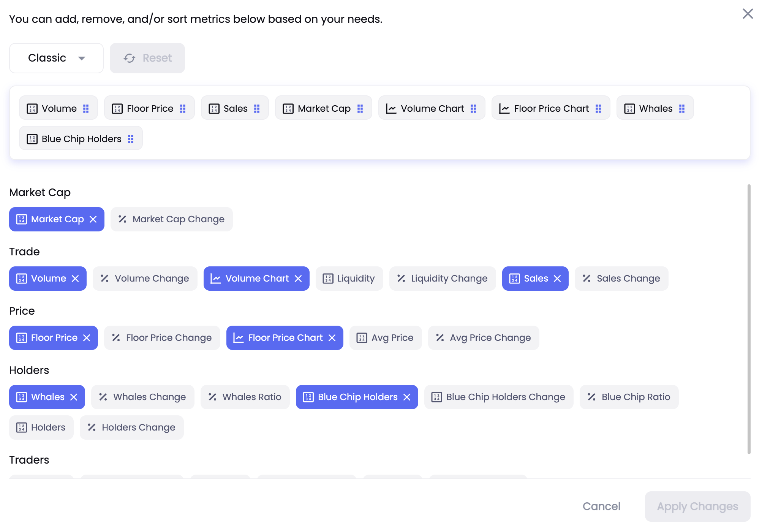Click drag handle on Whales chip

pyautogui.click(x=682, y=109)
